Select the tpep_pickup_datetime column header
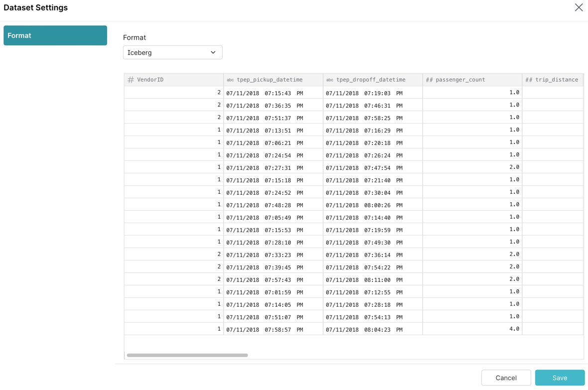This screenshot has width=588, height=390. [269, 80]
